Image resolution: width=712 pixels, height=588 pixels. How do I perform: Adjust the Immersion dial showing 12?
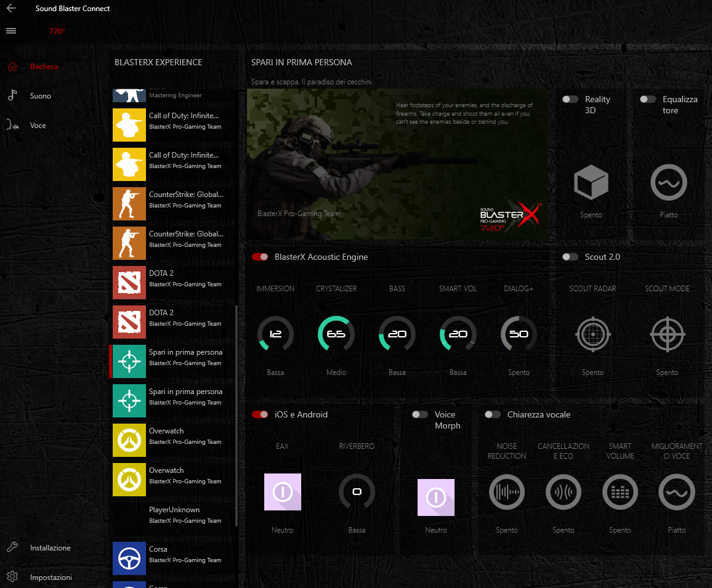[275, 334]
